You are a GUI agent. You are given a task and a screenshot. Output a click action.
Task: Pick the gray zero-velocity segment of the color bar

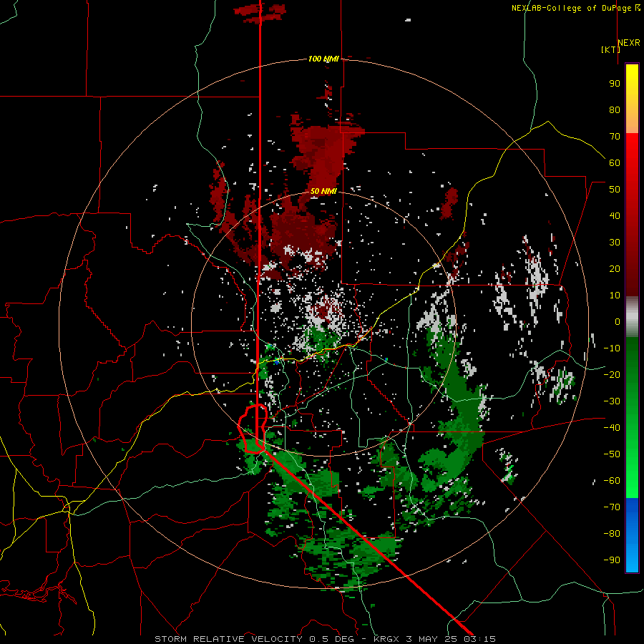(632, 316)
